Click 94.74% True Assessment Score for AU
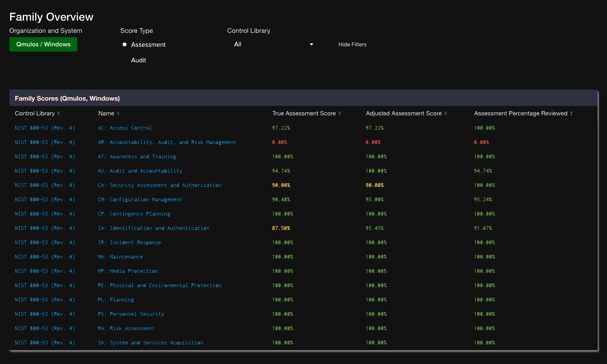607x364 pixels. (x=281, y=171)
